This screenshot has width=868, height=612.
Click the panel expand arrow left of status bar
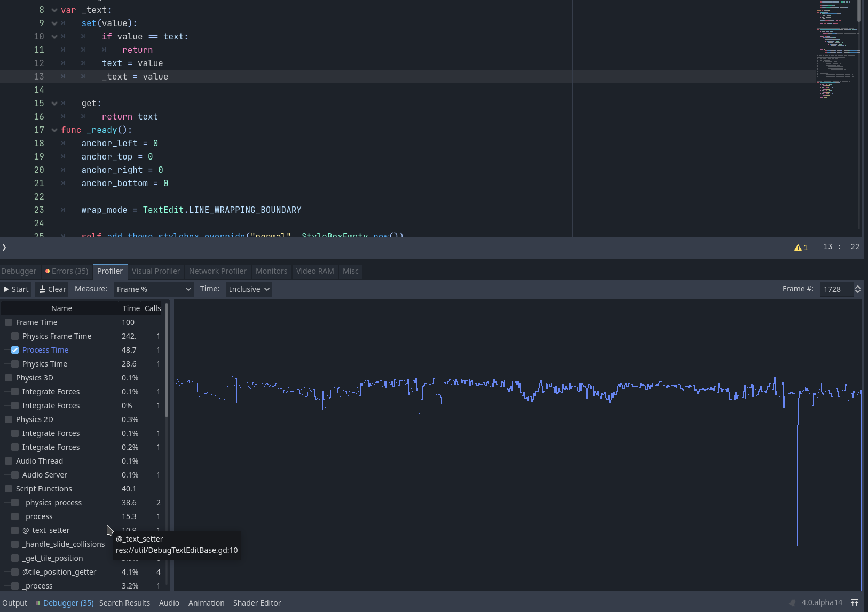4,247
